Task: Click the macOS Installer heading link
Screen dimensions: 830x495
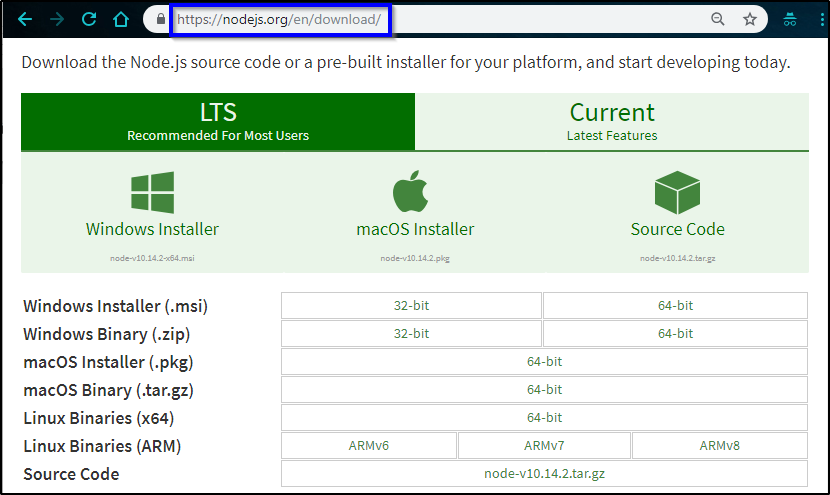Action: (x=415, y=229)
